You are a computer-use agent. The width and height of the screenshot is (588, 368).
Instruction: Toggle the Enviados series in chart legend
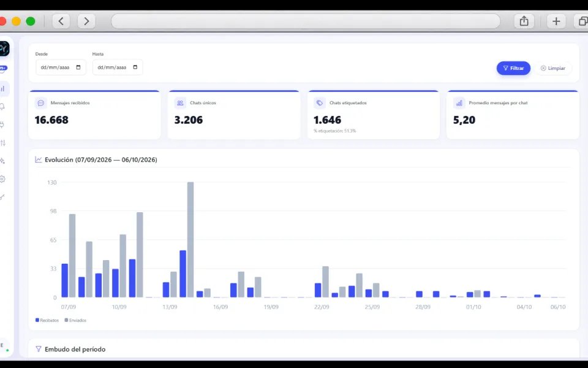click(x=75, y=320)
